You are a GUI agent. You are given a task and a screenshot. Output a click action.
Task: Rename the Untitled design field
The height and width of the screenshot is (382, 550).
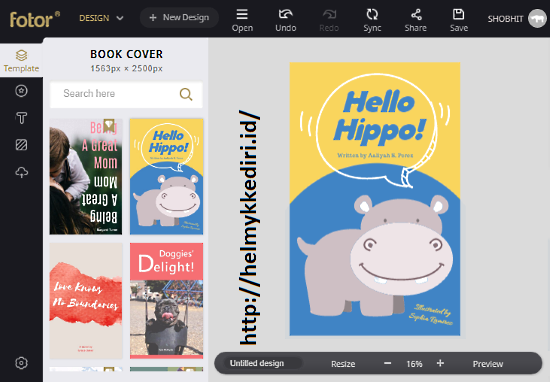point(262,363)
